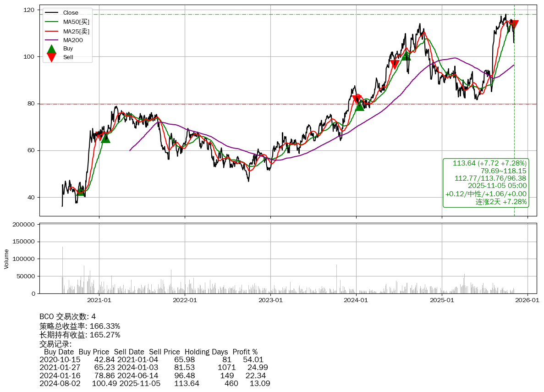The image size is (544, 392).
Task: Click the Holding Days column header
Action: [x=206, y=352]
